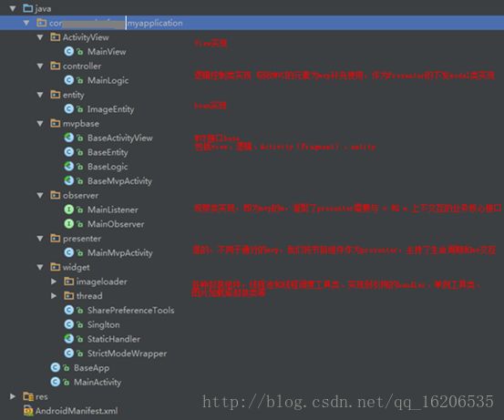Click the BaseActivityView abstract class icon
Image resolution: width=504 pixels, height=420 pixels.
coord(68,138)
